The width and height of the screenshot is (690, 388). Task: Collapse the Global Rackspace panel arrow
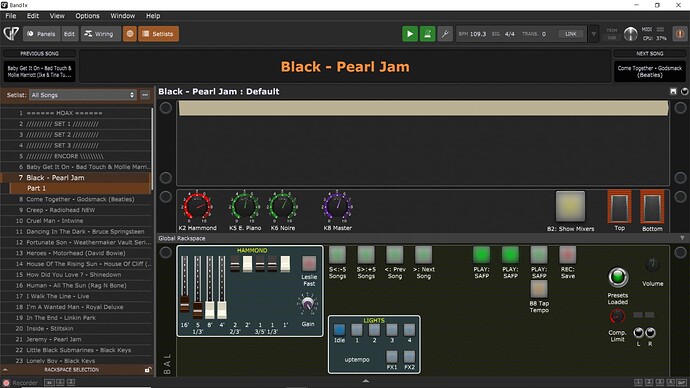[x=682, y=238]
